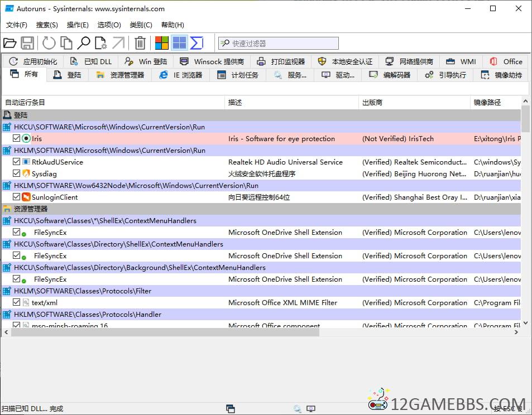Click the status bar magnifier icon
Image resolution: width=532 pixels, height=415 pixels.
298,408
